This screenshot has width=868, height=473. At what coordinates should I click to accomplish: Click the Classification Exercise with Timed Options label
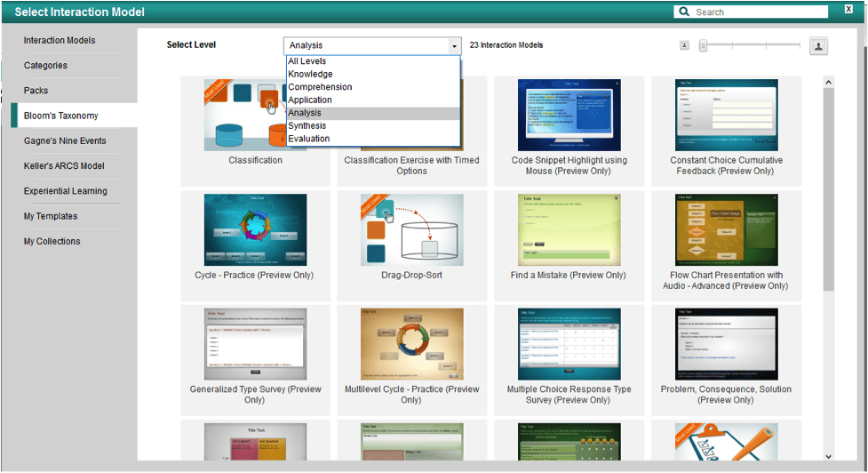point(412,165)
